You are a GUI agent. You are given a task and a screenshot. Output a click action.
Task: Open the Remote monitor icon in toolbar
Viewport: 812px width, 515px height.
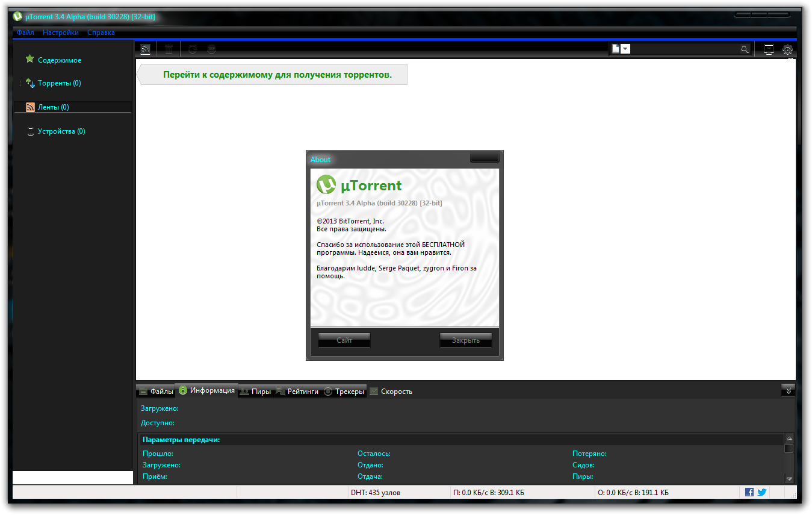(769, 50)
